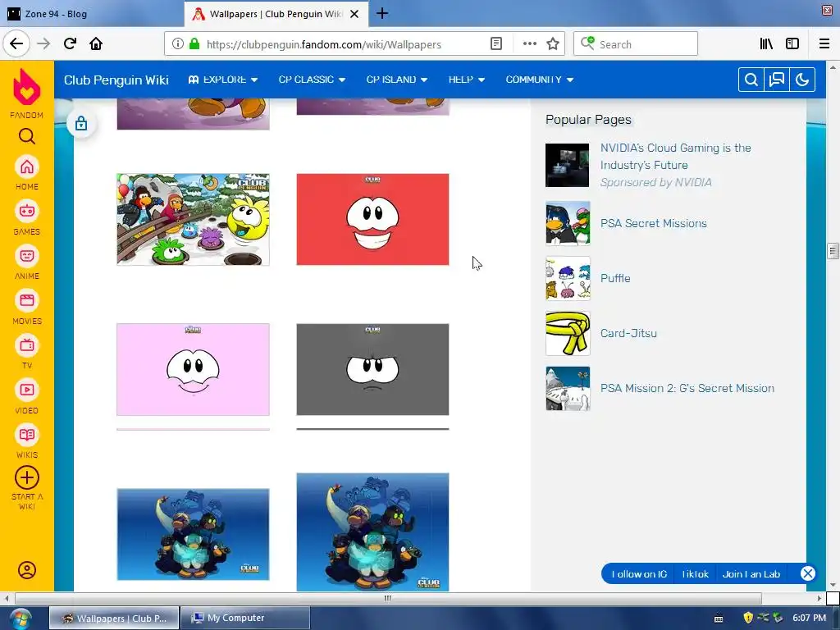Expand the HELP dropdown menu
The height and width of the screenshot is (630, 840).
[x=467, y=80]
